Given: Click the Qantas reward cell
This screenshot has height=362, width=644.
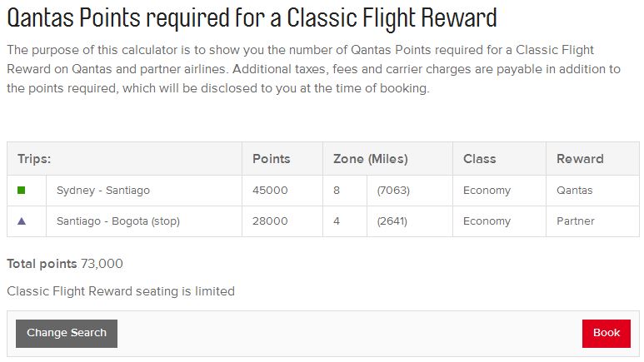Looking at the screenshot, I should pyautogui.click(x=574, y=191).
